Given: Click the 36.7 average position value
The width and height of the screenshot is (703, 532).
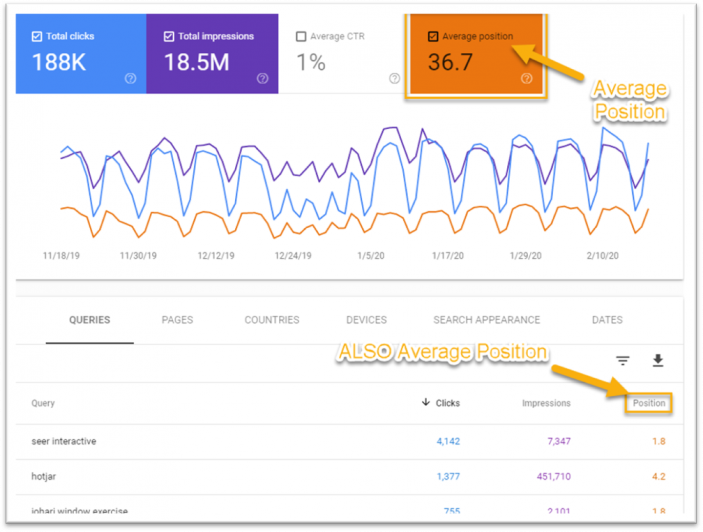Looking at the screenshot, I should coord(450,62).
